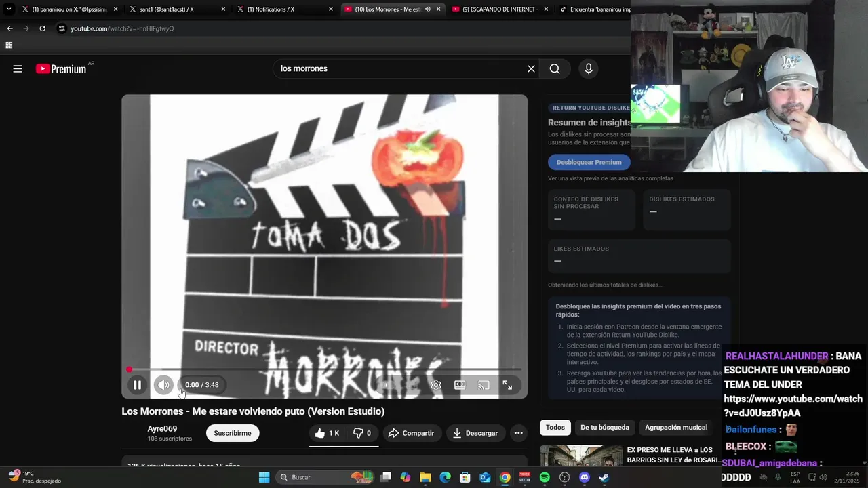Open weather widget showing 19°C

[x=35, y=477]
